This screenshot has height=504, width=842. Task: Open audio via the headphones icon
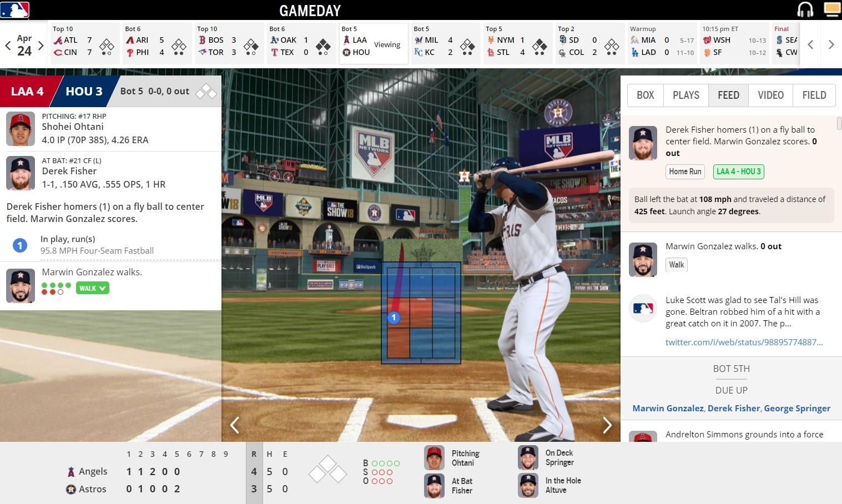tap(805, 9)
